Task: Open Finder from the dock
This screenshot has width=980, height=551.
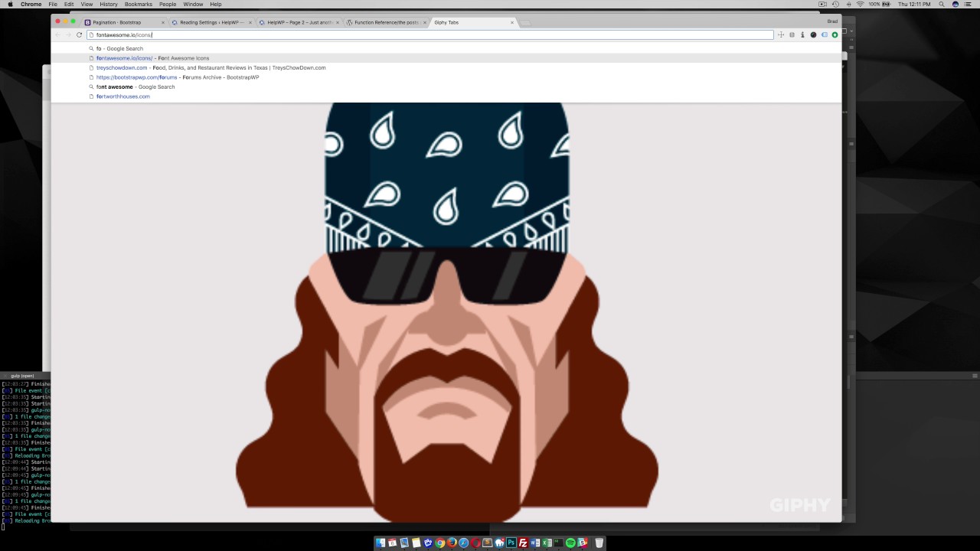Action: 381,543
